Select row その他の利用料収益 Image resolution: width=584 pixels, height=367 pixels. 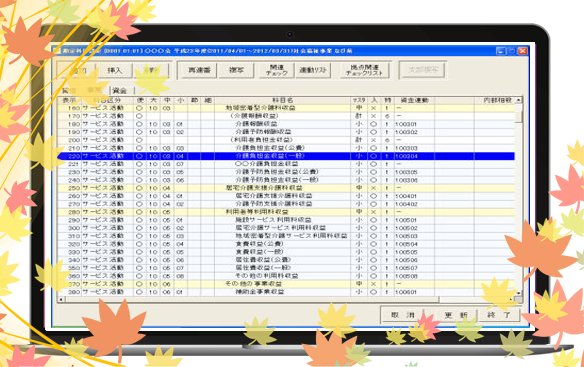pyautogui.click(x=286, y=276)
